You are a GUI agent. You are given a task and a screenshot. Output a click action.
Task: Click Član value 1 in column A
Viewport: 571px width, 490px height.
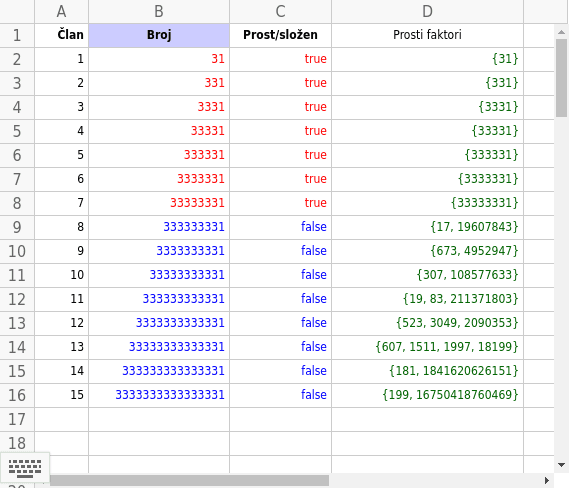pyautogui.click(x=62, y=60)
